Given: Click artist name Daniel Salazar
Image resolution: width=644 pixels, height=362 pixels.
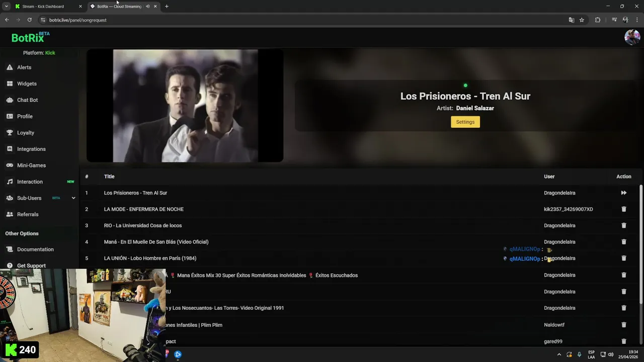Looking at the screenshot, I should (x=475, y=108).
